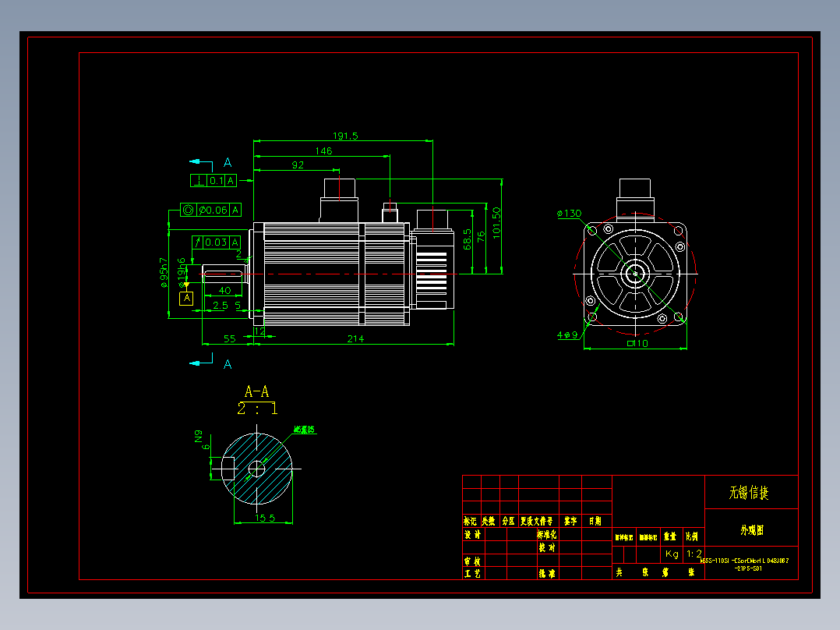Select the 214 body length dimension

pyautogui.click(x=355, y=339)
